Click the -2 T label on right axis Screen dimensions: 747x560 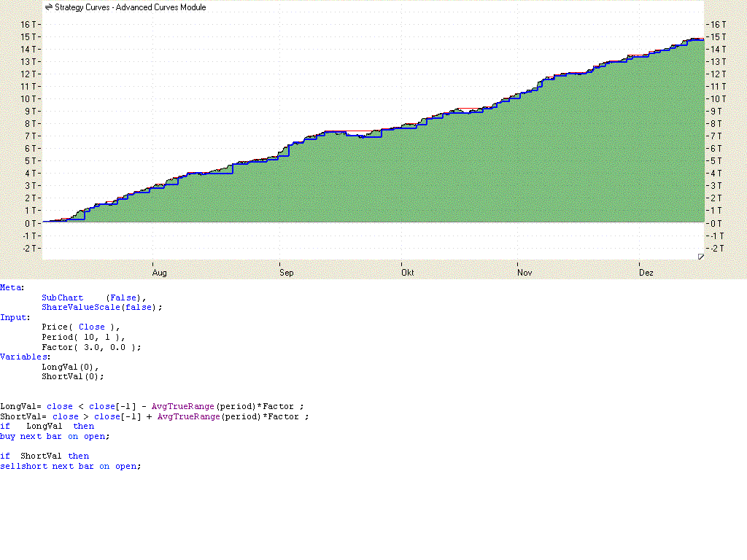pyautogui.click(x=716, y=248)
